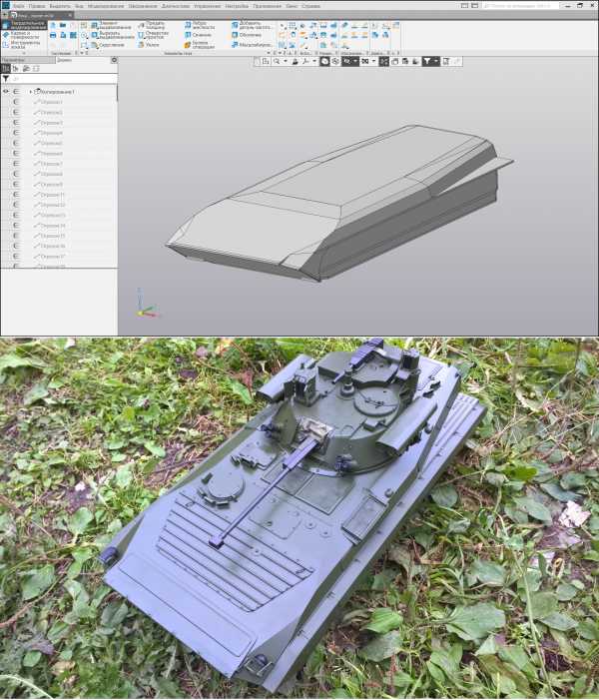Select the second tree display mode icon
This screenshot has height=700, width=599.
click(x=16, y=69)
